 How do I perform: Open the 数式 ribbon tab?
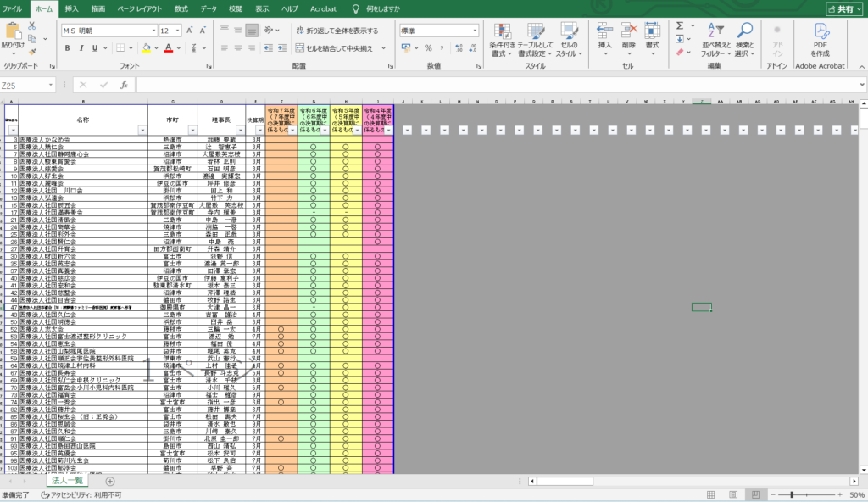click(181, 8)
